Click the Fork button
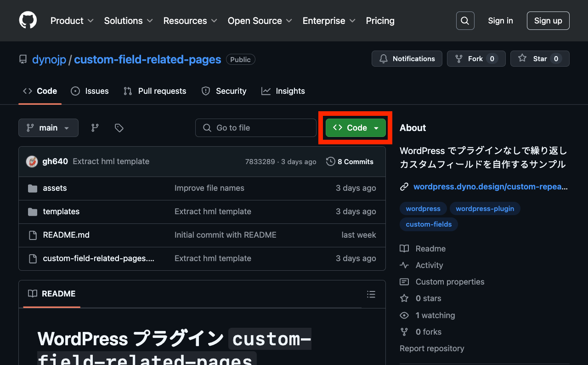 [x=476, y=59]
